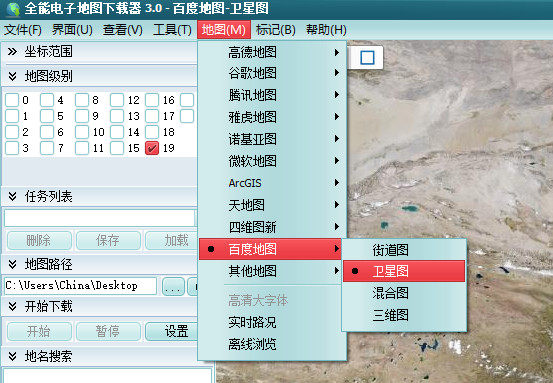The height and width of the screenshot is (383, 553).
Task: Collapse the 任务列表 section chevron
Action: pyautogui.click(x=12, y=196)
